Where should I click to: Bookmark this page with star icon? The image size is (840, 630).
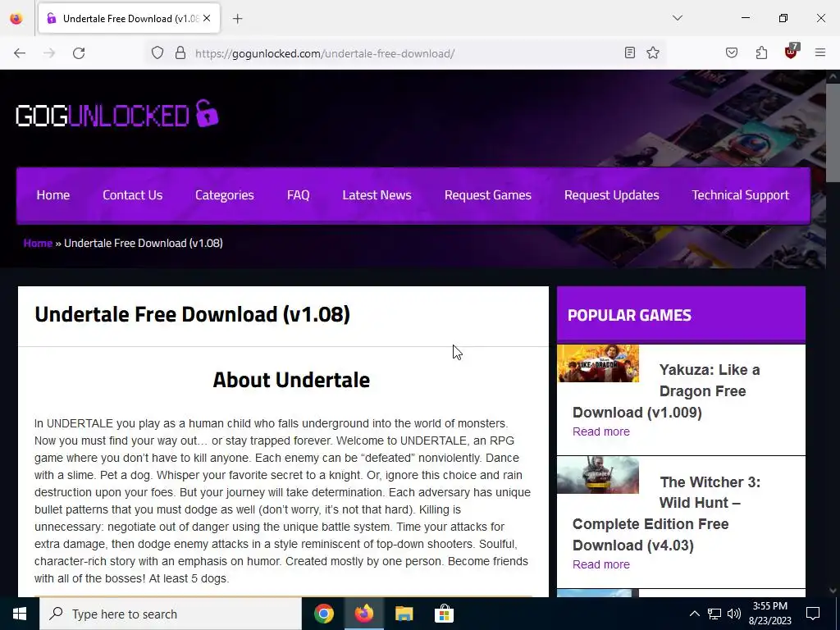(x=652, y=52)
